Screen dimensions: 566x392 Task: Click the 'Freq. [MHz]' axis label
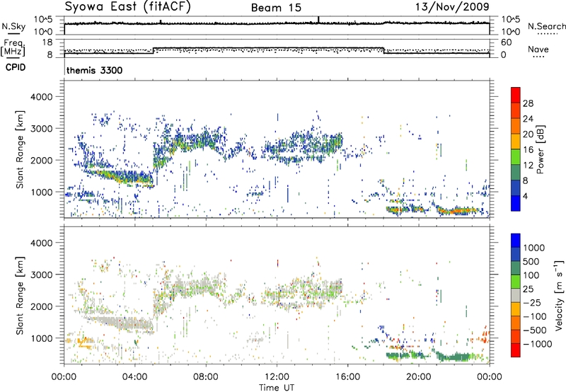(13, 48)
